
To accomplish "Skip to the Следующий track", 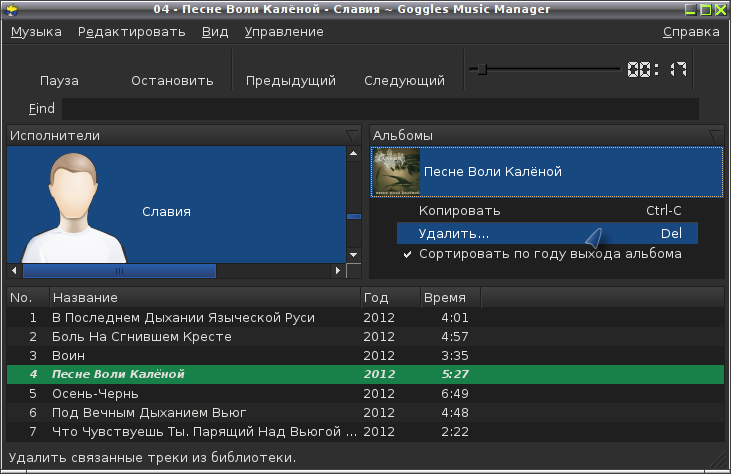I will coord(404,81).
